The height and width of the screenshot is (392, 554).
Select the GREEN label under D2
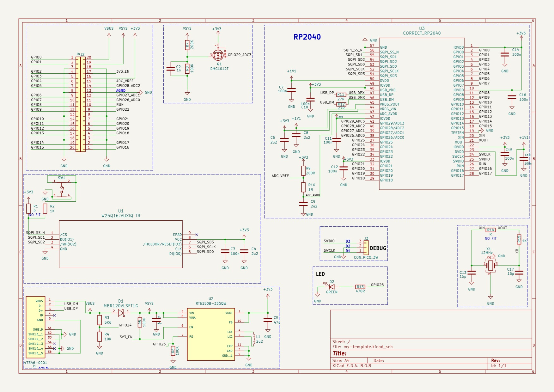click(332, 292)
